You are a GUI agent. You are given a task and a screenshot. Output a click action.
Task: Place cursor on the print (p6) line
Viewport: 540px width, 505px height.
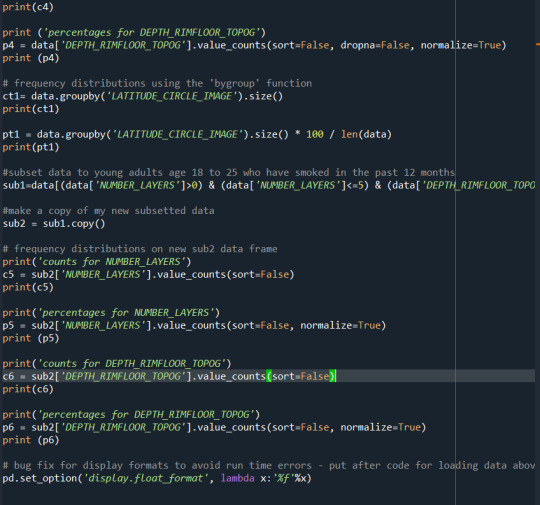31,440
